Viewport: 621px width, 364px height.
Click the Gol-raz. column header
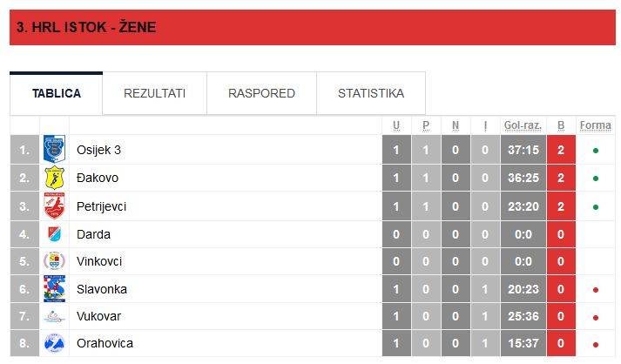click(523, 125)
